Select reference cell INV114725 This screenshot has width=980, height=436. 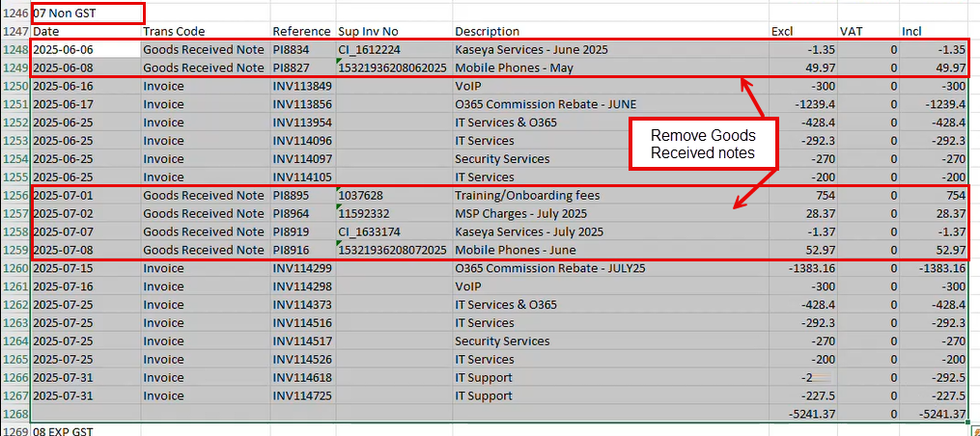(301, 395)
